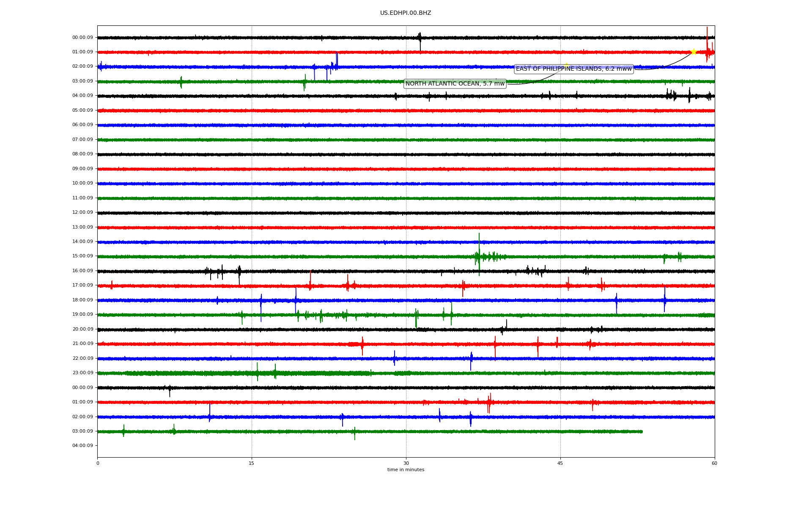Click the 08:00:09 time label
812x508 pixels.
[x=82, y=154]
